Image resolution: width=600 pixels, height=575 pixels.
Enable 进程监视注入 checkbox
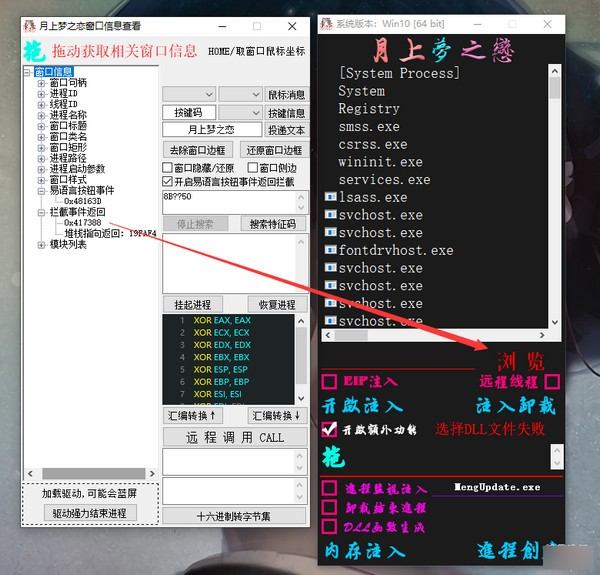tap(329, 488)
